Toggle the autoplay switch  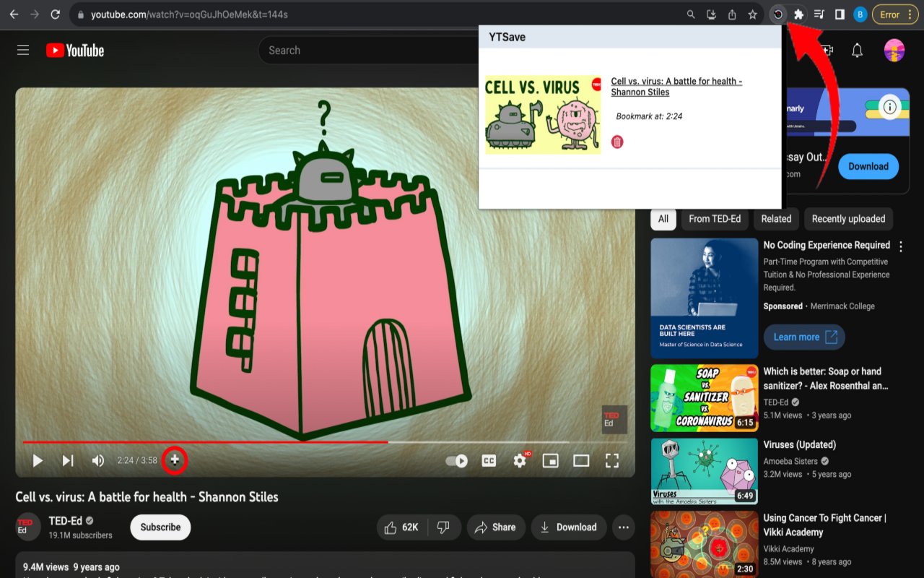pyautogui.click(x=457, y=460)
